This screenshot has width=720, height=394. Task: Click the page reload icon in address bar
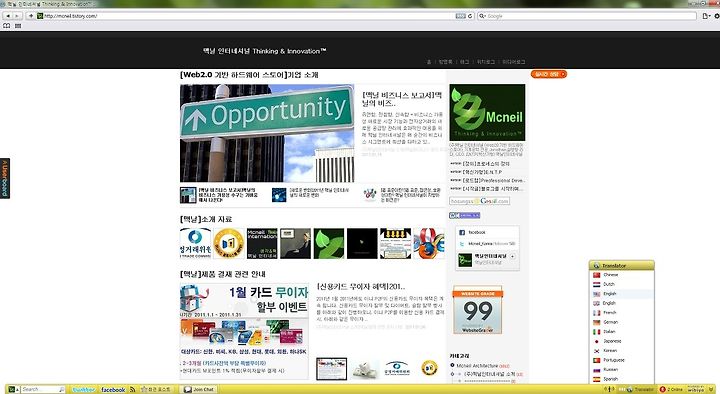[x=470, y=16]
